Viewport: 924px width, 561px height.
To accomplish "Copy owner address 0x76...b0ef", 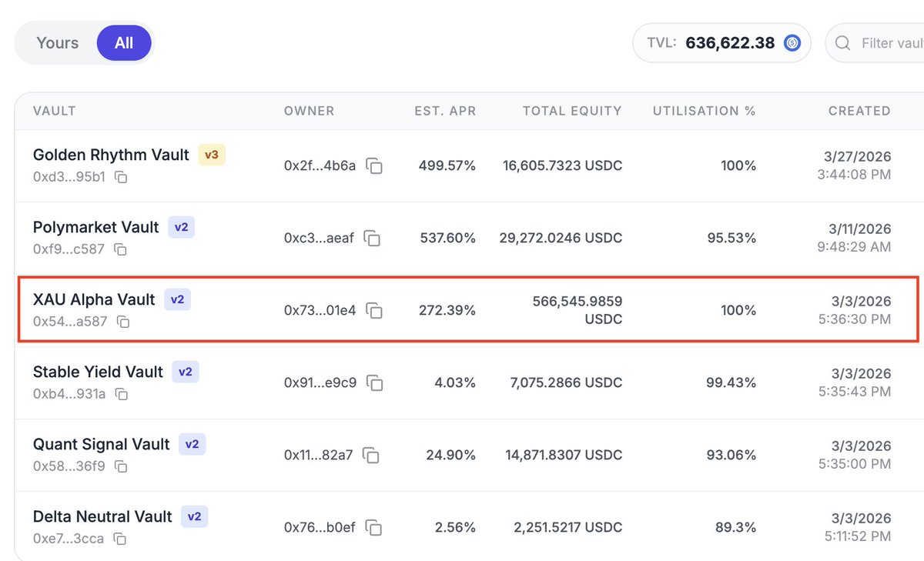I will click(373, 527).
